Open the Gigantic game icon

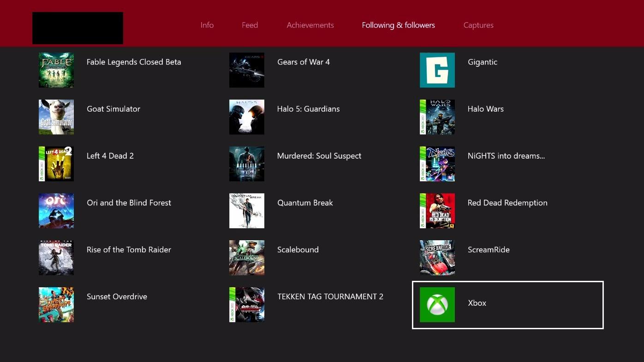point(437,70)
